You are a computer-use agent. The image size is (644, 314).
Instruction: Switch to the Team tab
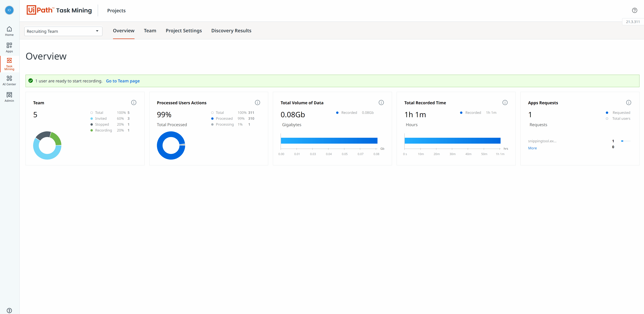(x=150, y=30)
